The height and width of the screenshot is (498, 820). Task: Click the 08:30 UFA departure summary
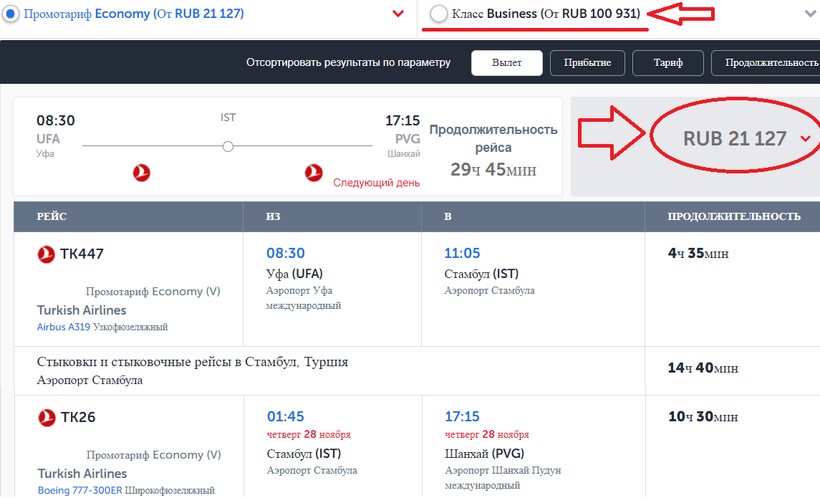(x=55, y=121)
